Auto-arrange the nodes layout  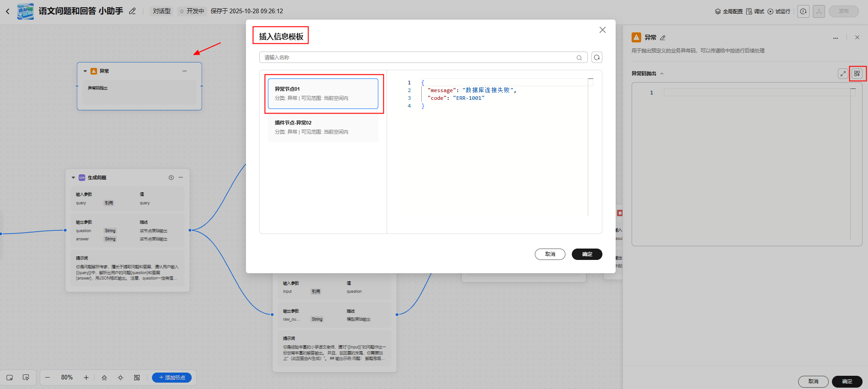tap(137, 378)
